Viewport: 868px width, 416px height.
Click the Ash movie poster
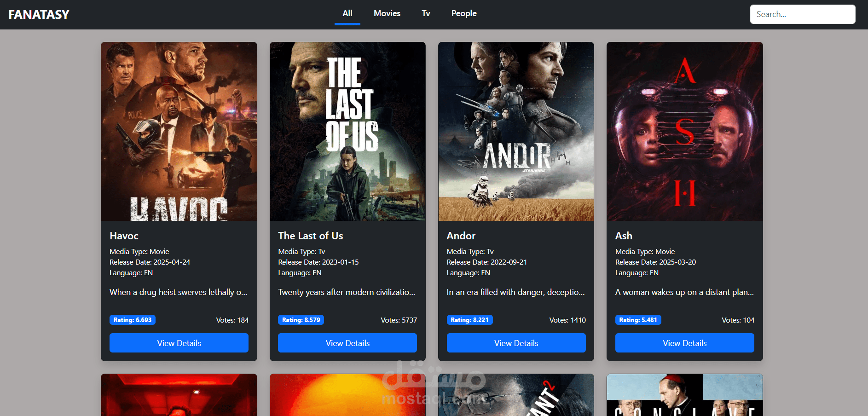pos(685,132)
